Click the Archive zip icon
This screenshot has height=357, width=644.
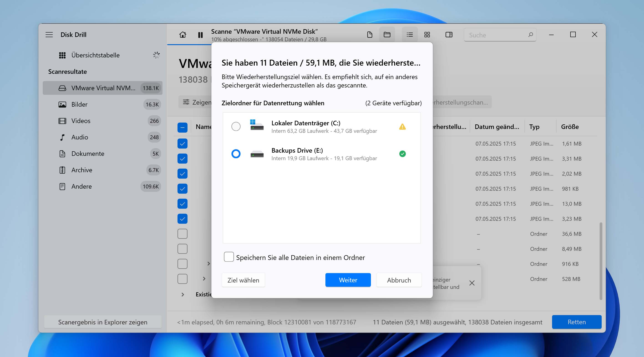(62, 170)
